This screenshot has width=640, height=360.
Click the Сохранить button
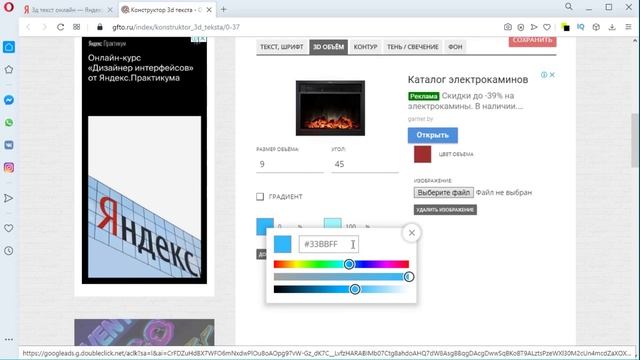[532, 41]
